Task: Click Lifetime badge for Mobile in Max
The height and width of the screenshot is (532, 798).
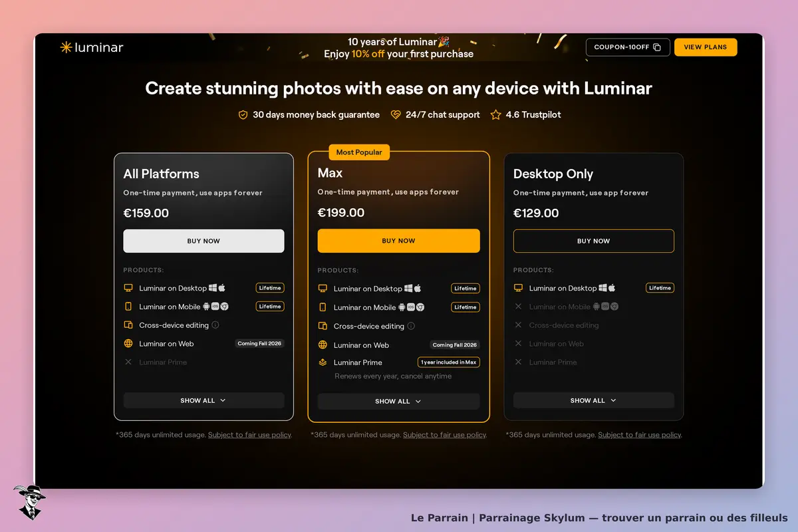Action: pyautogui.click(x=465, y=307)
